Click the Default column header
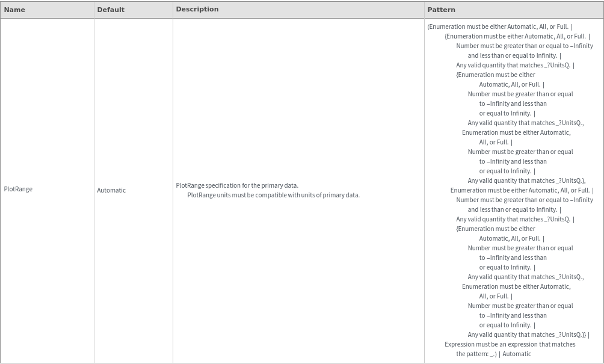The width and height of the screenshot is (604, 364). pyautogui.click(x=111, y=10)
